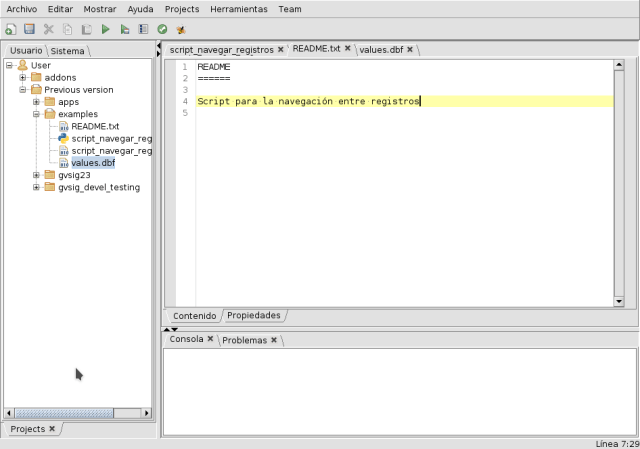Viewport: 640px width, 449px height.
Task: Click the green checkmark toolbar icon
Action: (162, 29)
